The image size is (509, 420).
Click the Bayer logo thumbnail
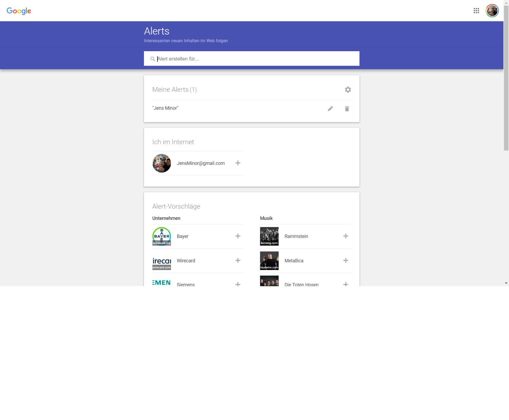click(x=162, y=236)
